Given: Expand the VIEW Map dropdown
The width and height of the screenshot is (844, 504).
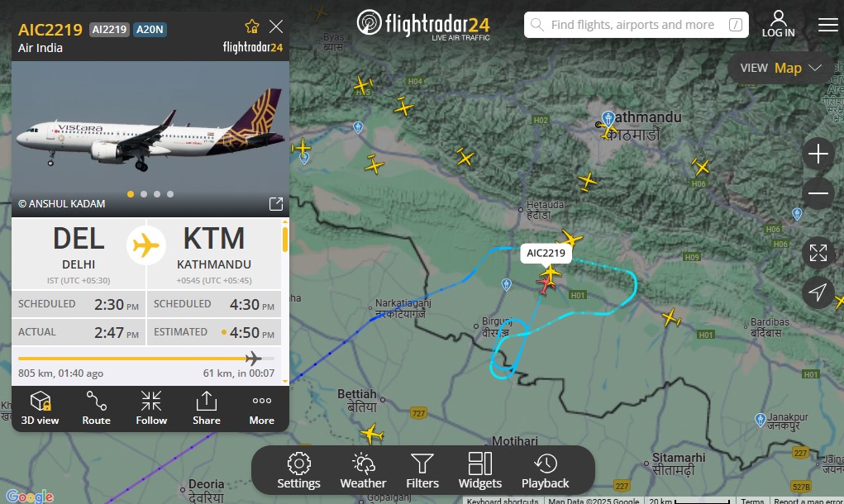Looking at the screenshot, I should (780, 68).
